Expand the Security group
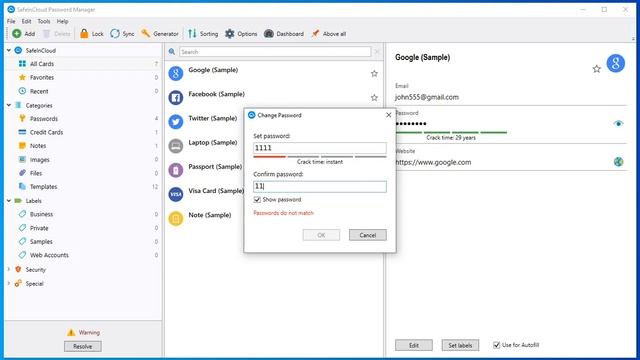 pyautogui.click(x=9, y=269)
